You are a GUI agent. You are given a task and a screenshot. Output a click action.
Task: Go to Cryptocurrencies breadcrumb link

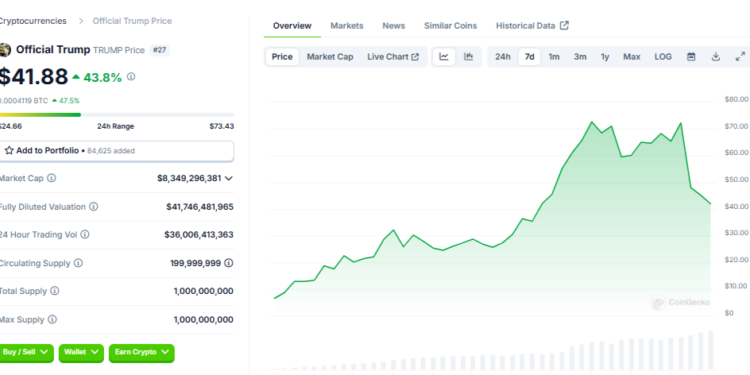click(x=33, y=21)
